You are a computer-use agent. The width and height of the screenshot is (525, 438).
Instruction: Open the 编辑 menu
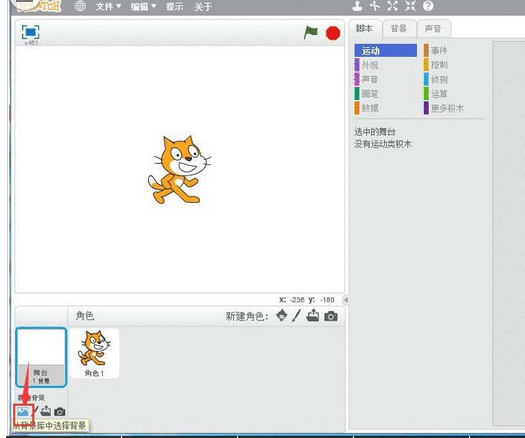(x=143, y=6)
